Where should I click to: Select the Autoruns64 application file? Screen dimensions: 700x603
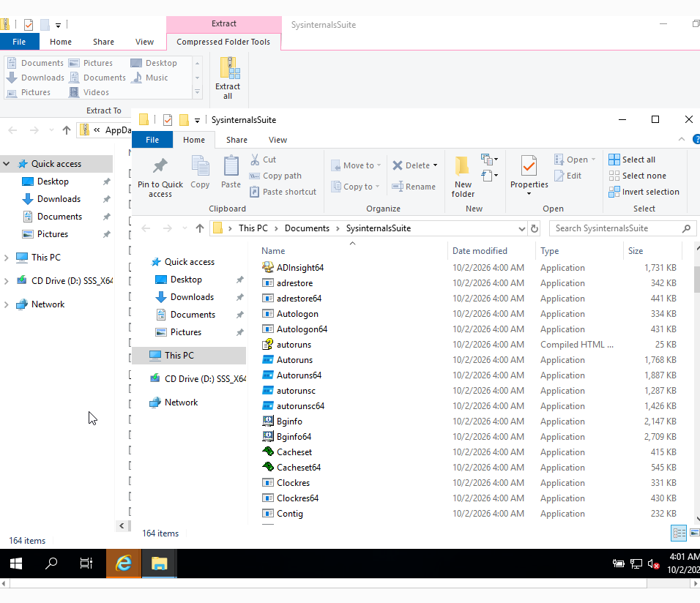click(299, 375)
